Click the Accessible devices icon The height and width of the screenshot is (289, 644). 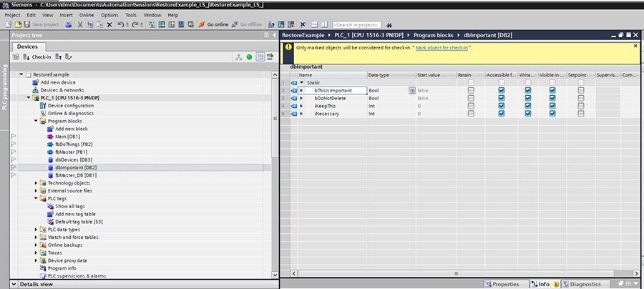271,24
